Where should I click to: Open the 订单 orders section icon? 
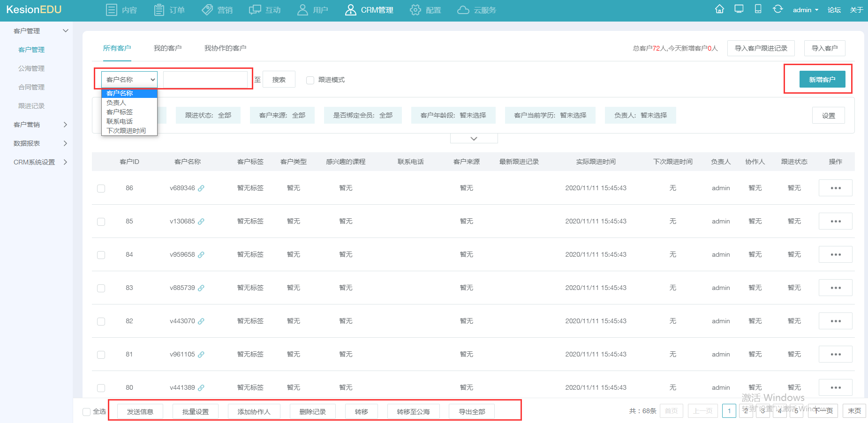click(x=159, y=10)
